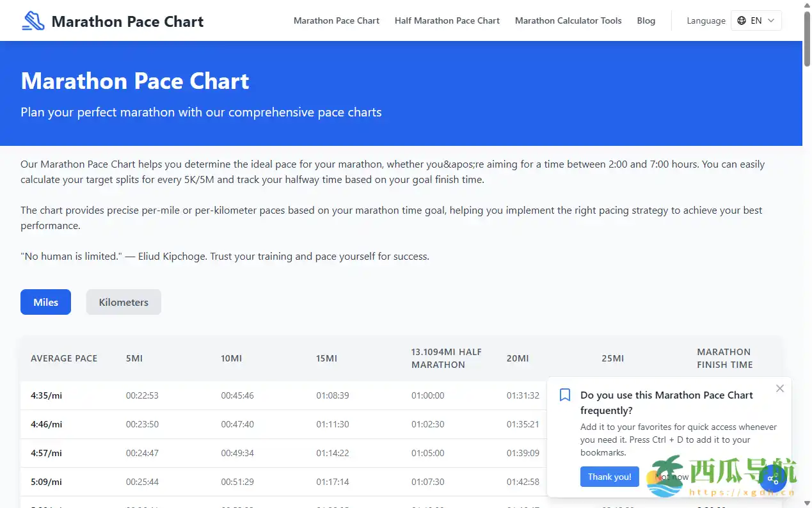812x508 pixels.
Task: Click the Thank you! button
Action: [609, 477]
